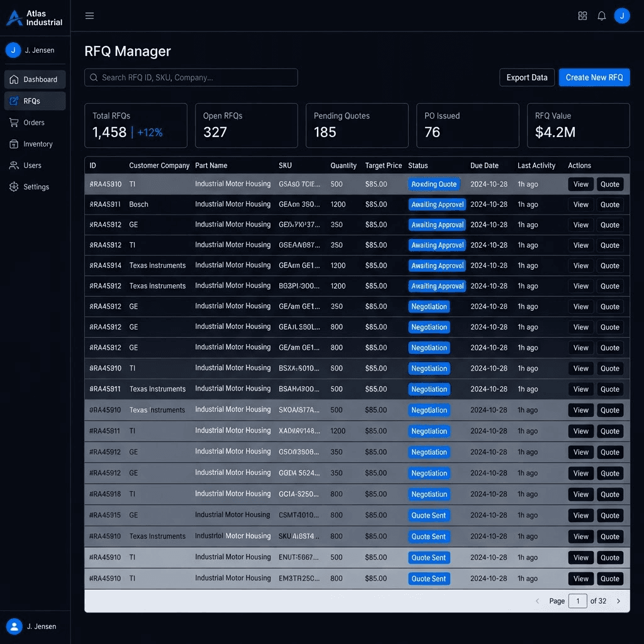Viewport: 644px width, 644px height.
Task: Open the apps grid icon
Action: 582,16
